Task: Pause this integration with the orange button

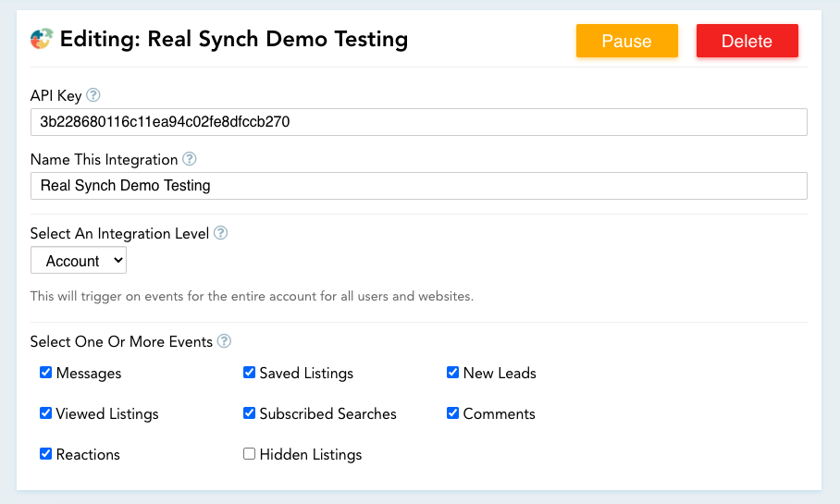Action: (627, 41)
